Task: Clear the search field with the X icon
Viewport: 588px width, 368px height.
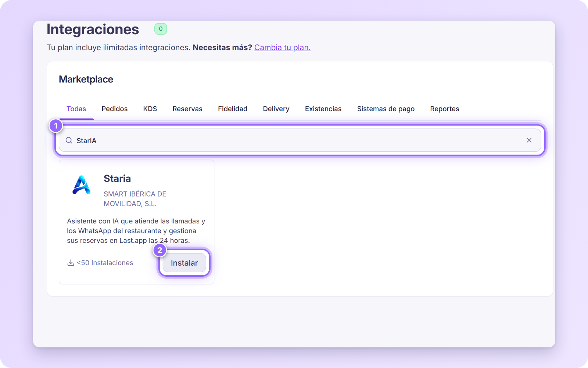Action: pyautogui.click(x=529, y=140)
